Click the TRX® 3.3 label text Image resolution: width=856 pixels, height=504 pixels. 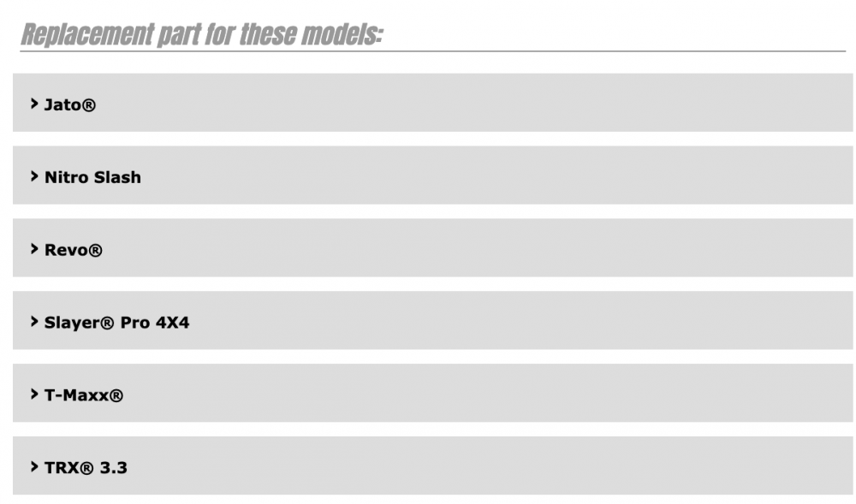pyautogui.click(x=86, y=468)
